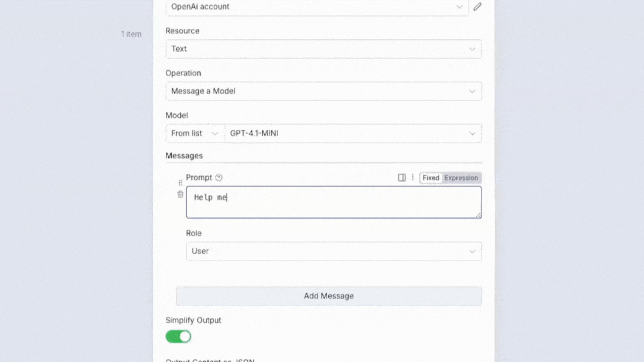Image resolution: width=644 pixels, height=362 pixels.
Task: Open the Prompt three-dot options menu
Action: pyautogui.click(x=413, y=177)
